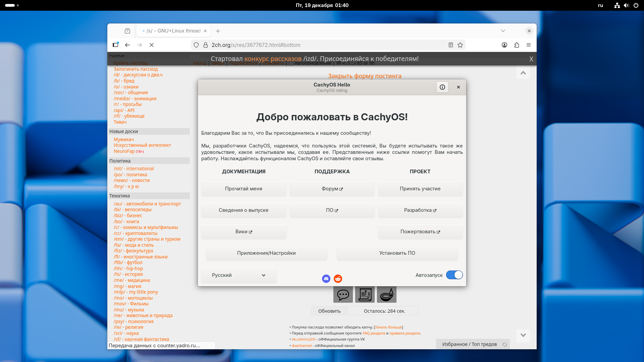Open the Discord icon link
The width and height of the screenshot is (644, 362).
pos(326,279)
